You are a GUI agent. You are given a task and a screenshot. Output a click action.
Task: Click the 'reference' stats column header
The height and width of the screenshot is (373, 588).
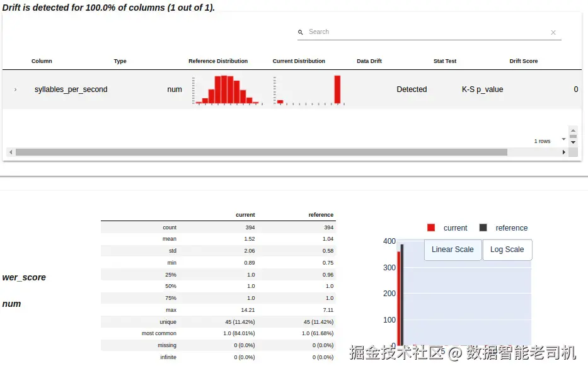click(x=321, y=215)
